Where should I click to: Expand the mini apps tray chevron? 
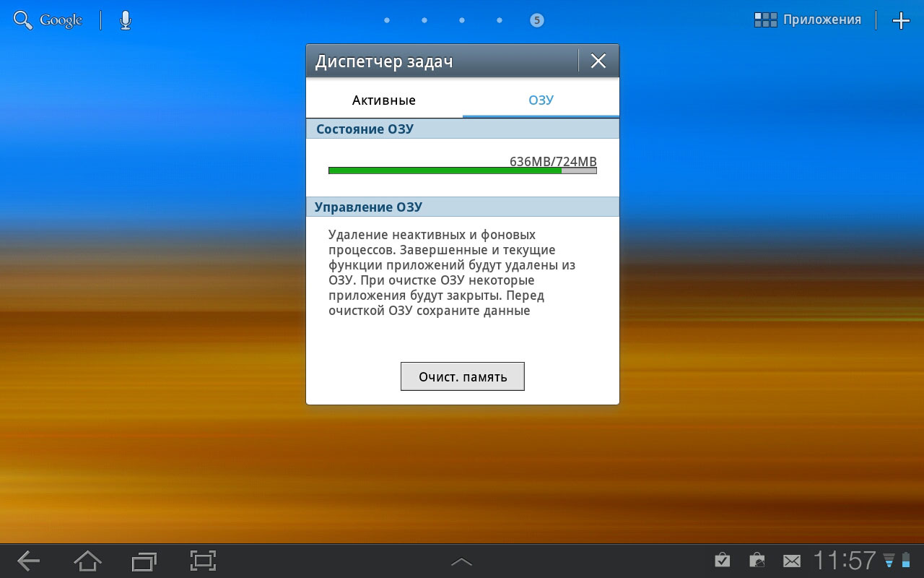pyautogui.click(x=461, y=561)
